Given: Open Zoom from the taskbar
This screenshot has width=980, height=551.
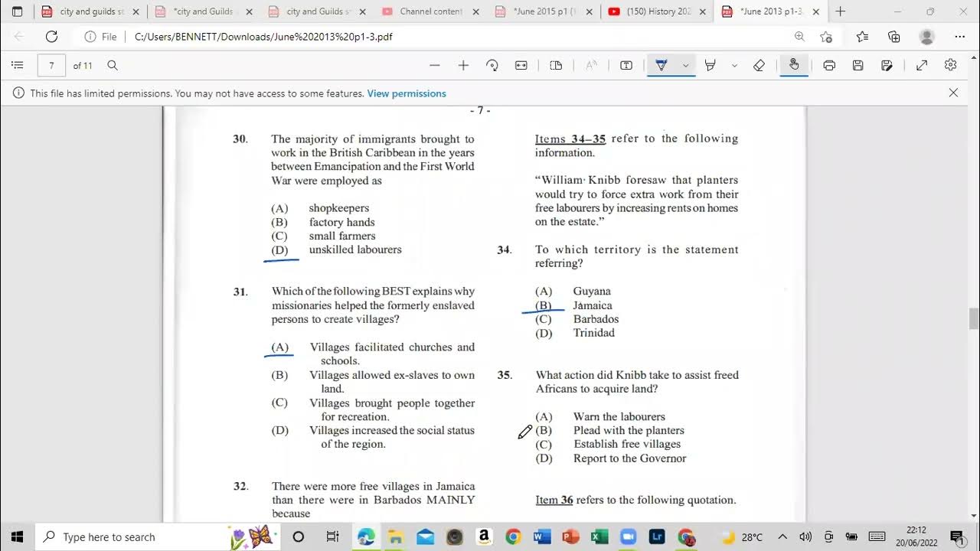Looking at the screenshot, I should coord(629,536).
